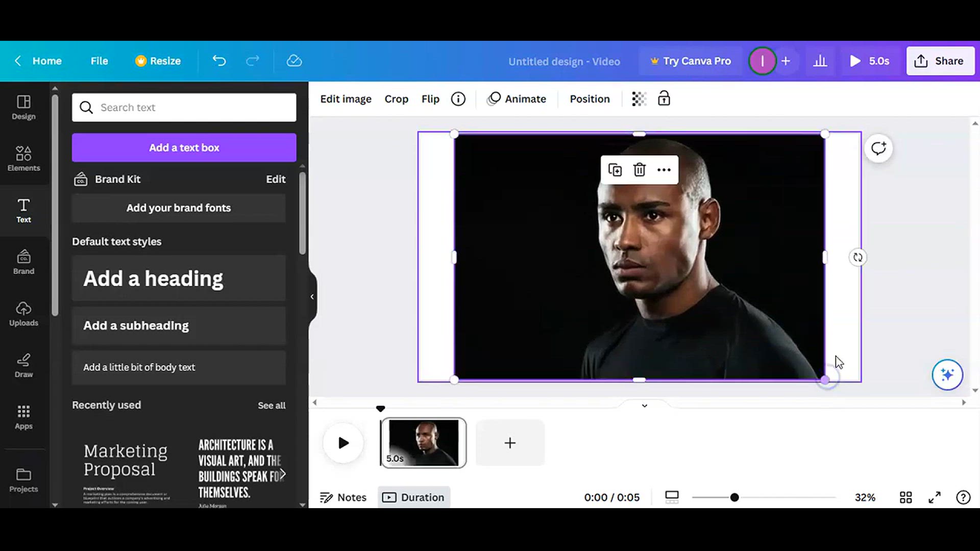Open the Apps panel
Viewport: 980px width, 551px height.
click(23, 417)
